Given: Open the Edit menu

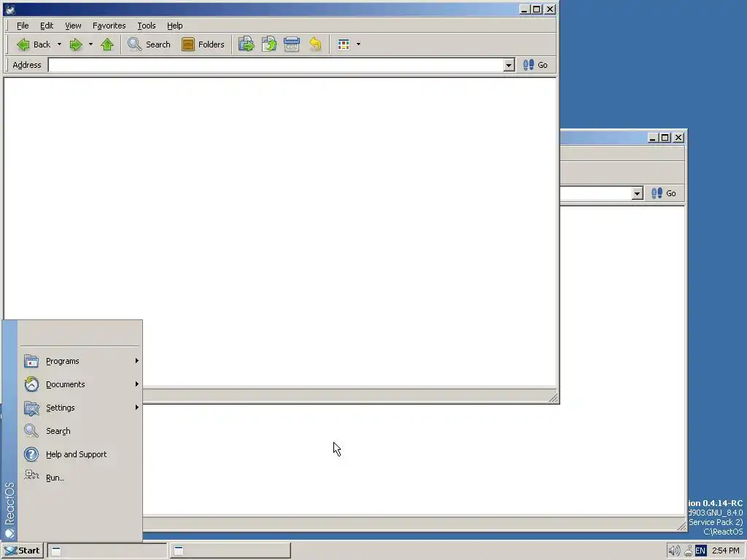Looking at the screenshot, I should coord(47,26).
